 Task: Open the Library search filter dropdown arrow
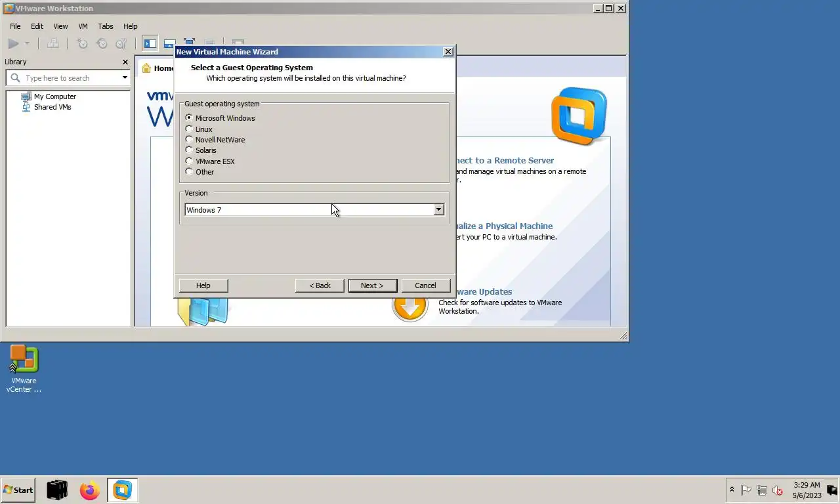[x=125, y=78]
